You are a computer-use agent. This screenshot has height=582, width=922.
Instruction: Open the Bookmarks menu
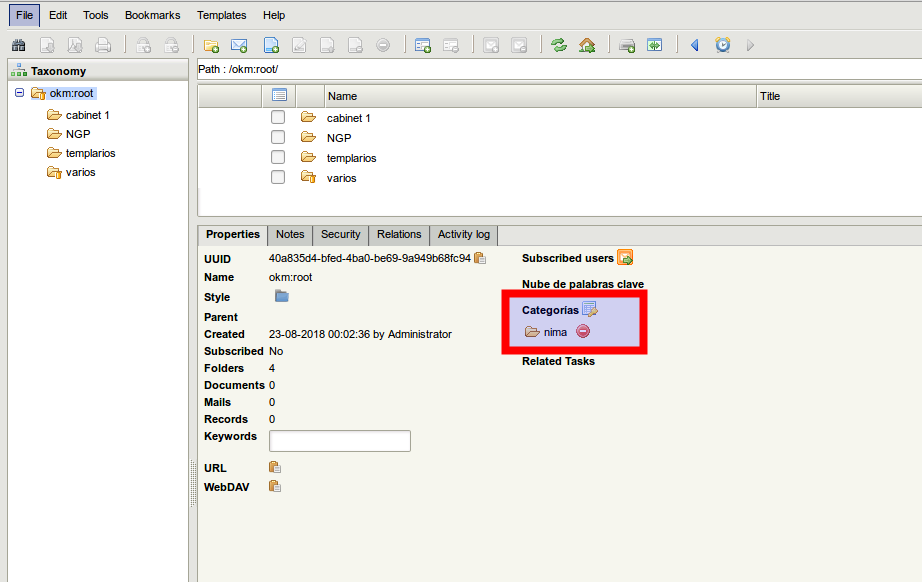click(152, 15)
